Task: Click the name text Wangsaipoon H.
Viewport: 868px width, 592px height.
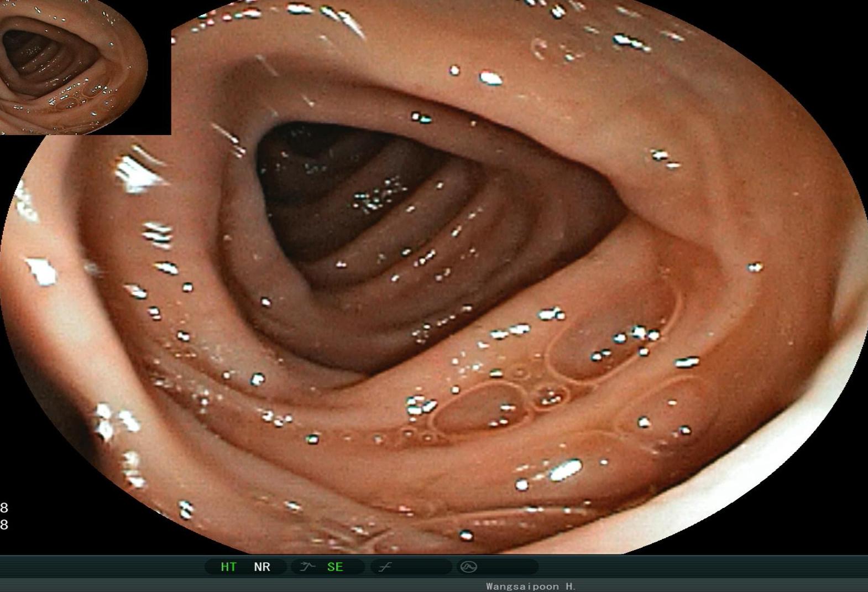Action: point(531,586)
